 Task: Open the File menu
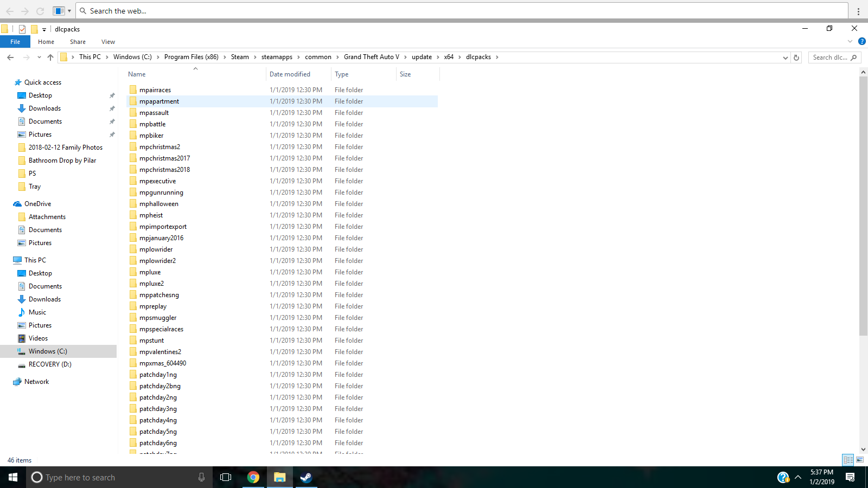(x=15, y=42)
